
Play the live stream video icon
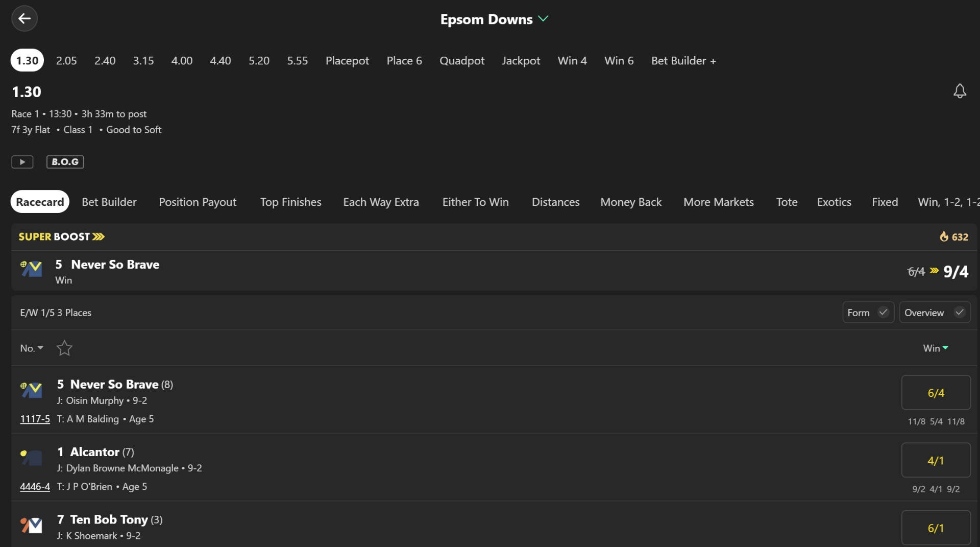point(22,162)
